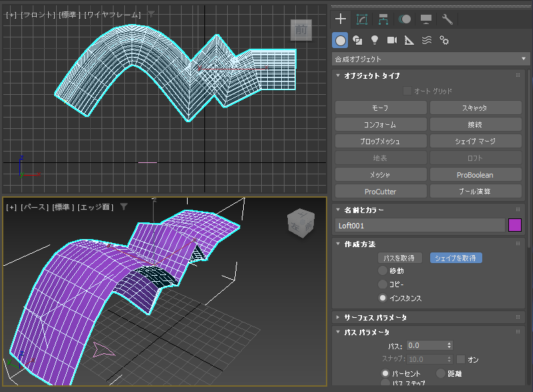The height and width of the screenshot is (392, 533).
Task: Select the パーセント radio option
Action: tap(385, 373)
